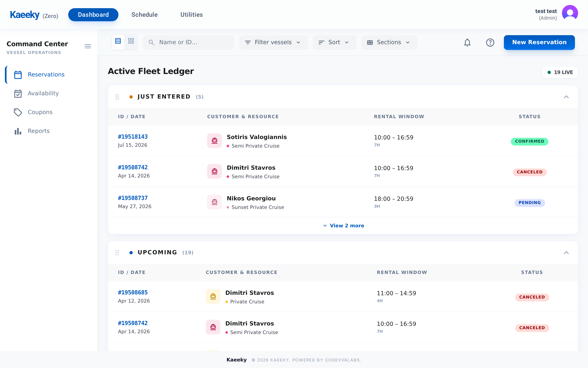
Task: Switch to the Schedule tab
Action: click(144, 15)
